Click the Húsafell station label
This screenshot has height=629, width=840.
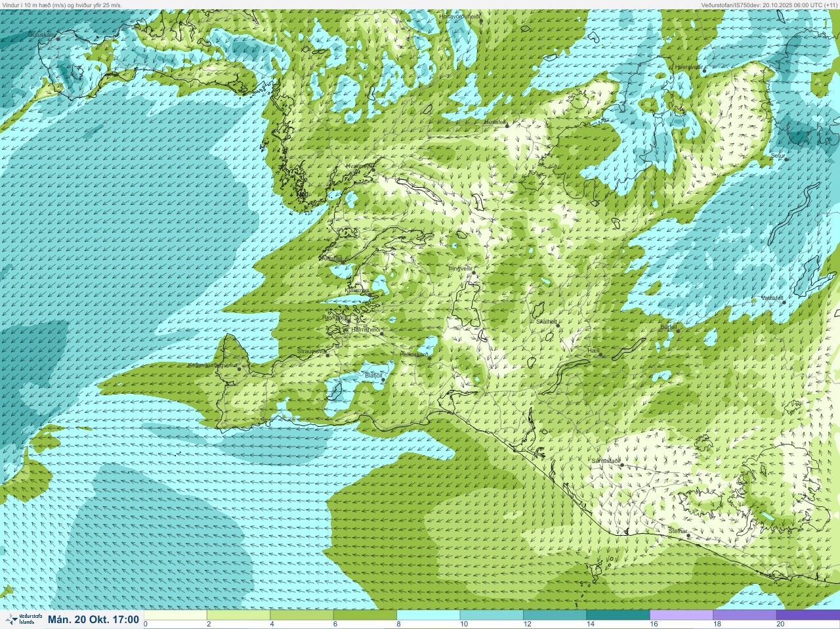494,122
